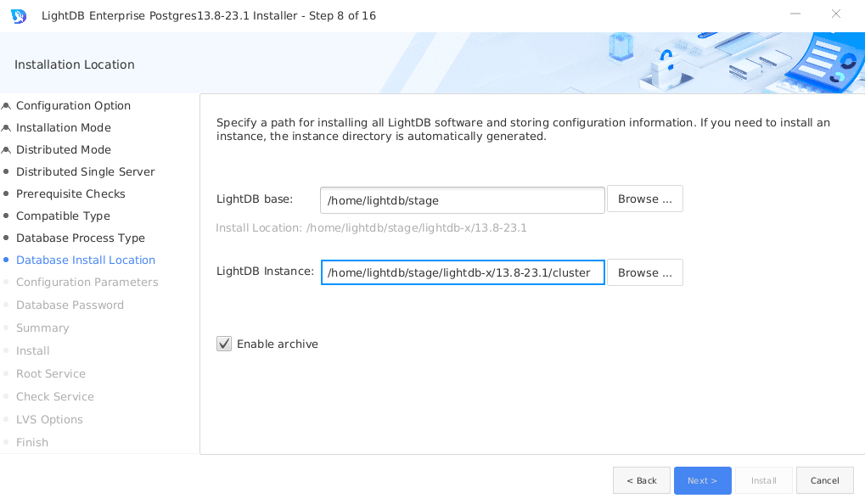This screenshot has width=865, height=504.
Task: Select Configuration Option step
Action: [x=73, y=105]
